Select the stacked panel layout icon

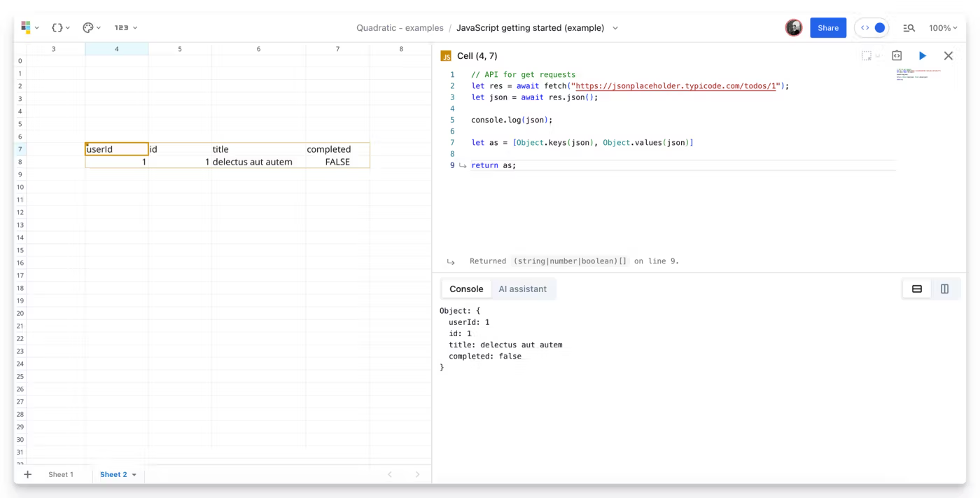point(917,289)
